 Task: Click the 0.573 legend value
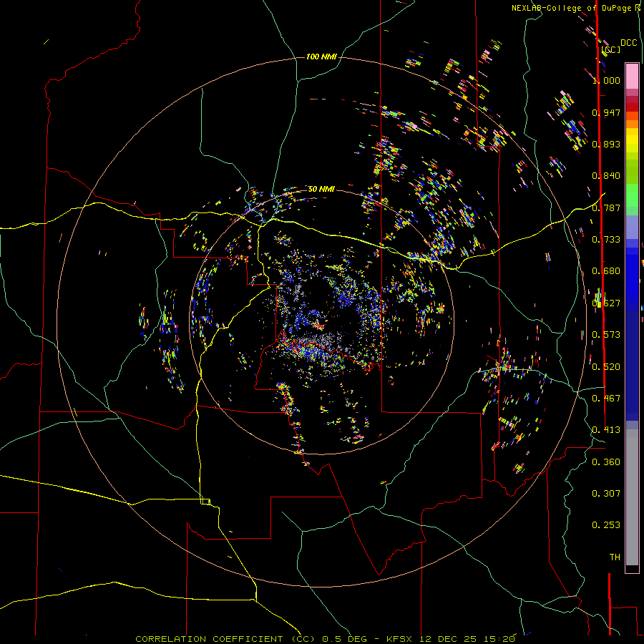point(606,335)
